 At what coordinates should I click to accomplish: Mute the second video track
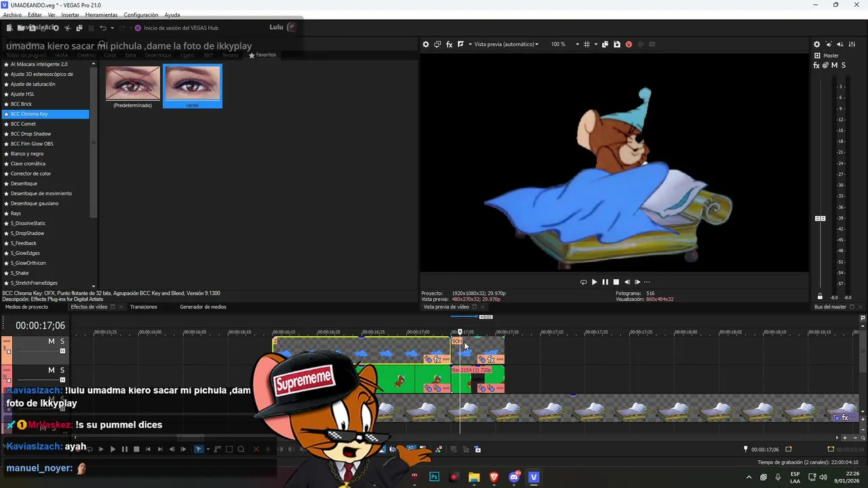click(x=51, y=370)
